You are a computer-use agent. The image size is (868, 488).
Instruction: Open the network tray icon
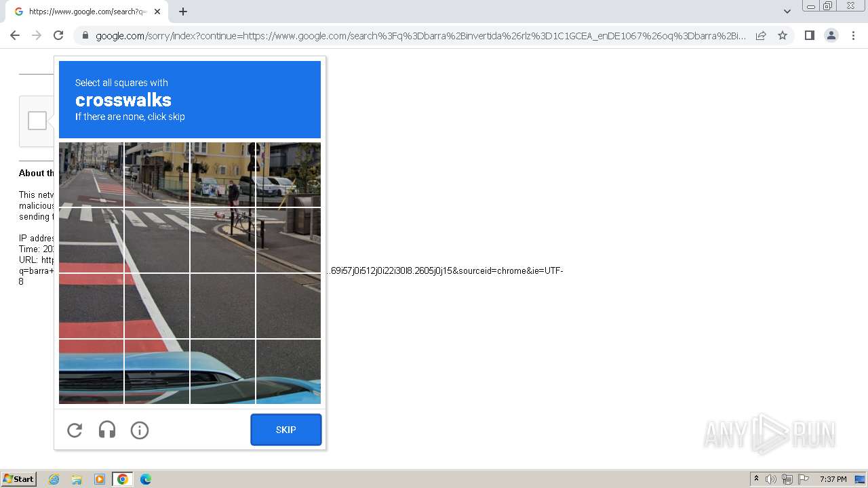tap(787, 479)
